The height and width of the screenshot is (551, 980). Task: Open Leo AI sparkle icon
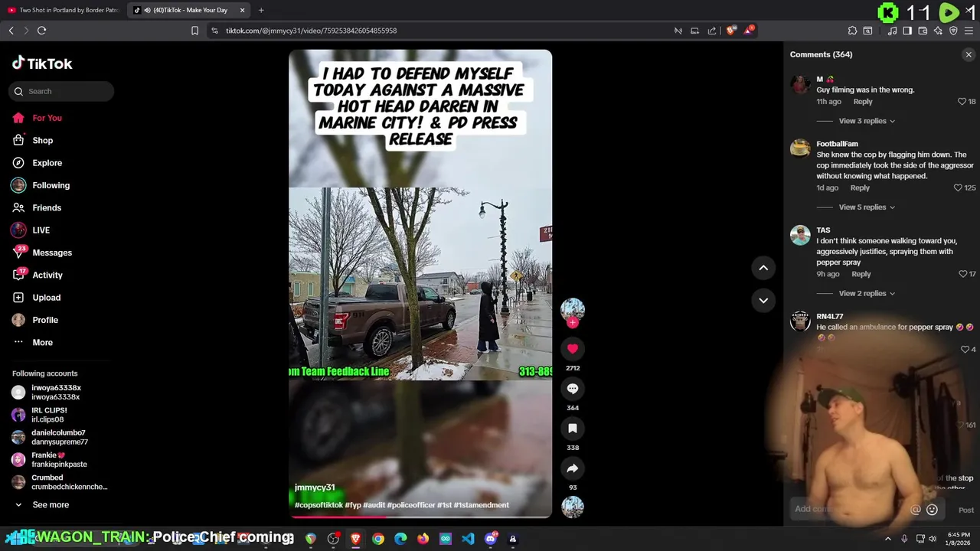click(x=938, y=31)
